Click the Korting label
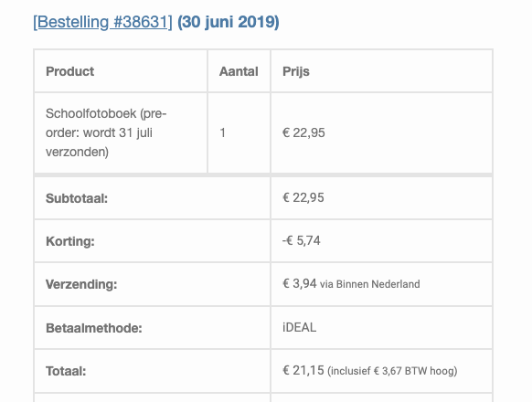 click(70, 241)
